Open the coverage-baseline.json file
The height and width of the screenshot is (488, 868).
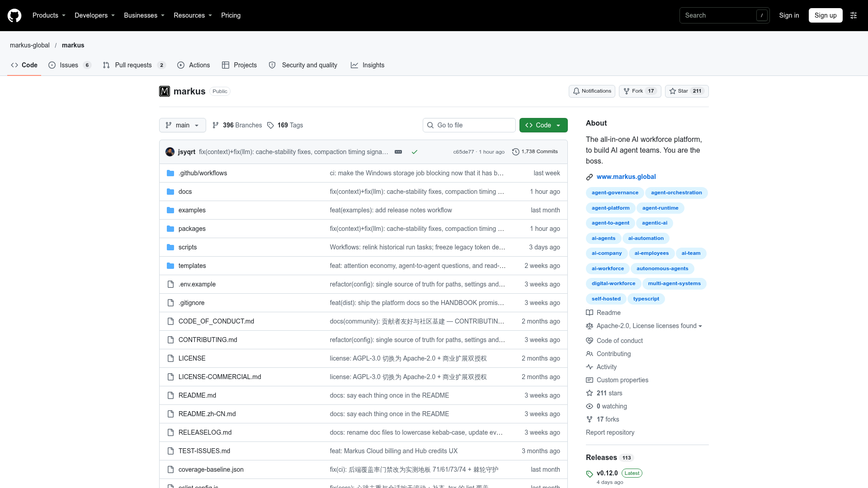[211, 469]
